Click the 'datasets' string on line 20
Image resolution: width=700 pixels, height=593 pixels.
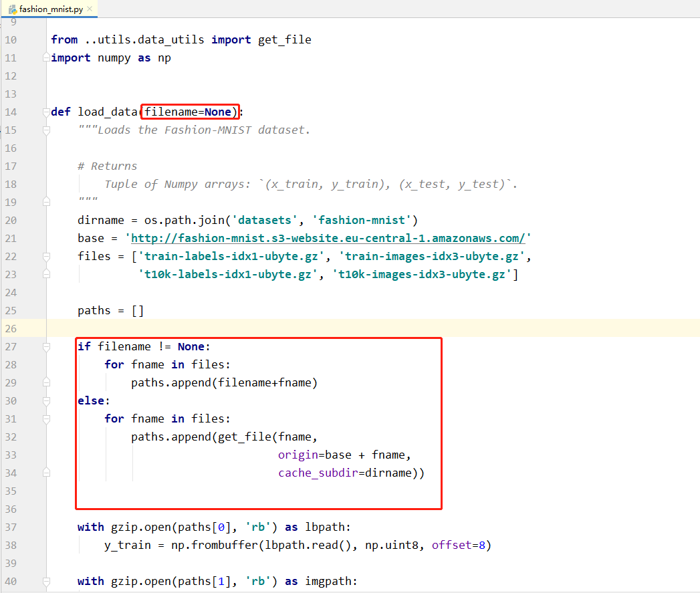pyautogui.click(x=265, y=220)
